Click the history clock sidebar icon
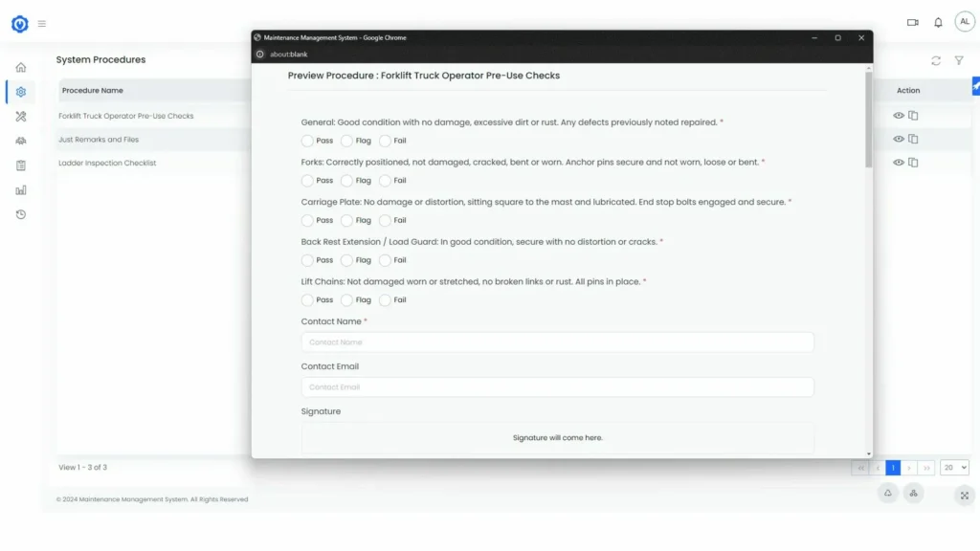 [x=20, y=214]
